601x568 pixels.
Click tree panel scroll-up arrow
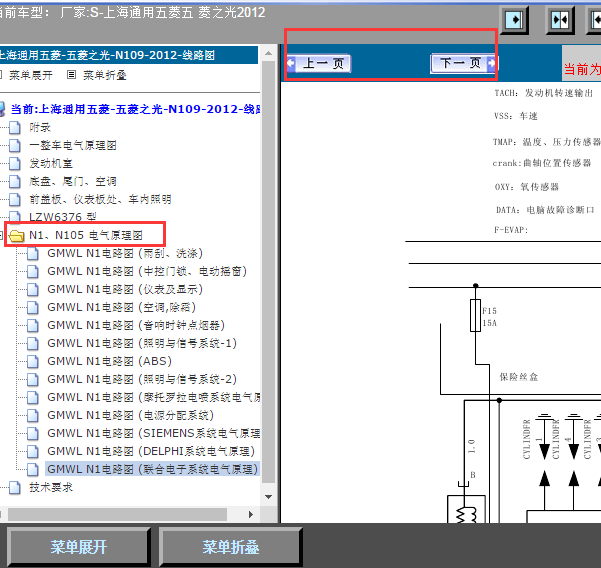[269, 53]
